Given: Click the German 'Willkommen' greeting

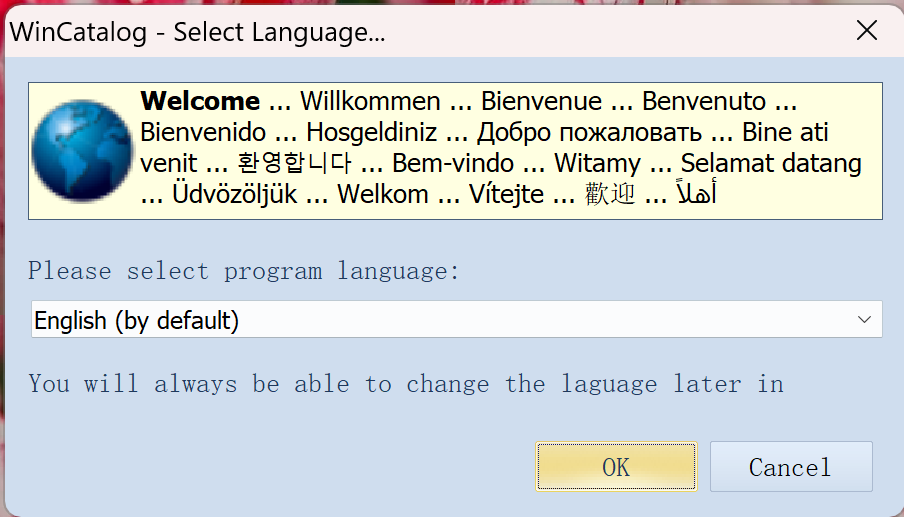Looking at the screenshot, I should click(x=370, y=101).
